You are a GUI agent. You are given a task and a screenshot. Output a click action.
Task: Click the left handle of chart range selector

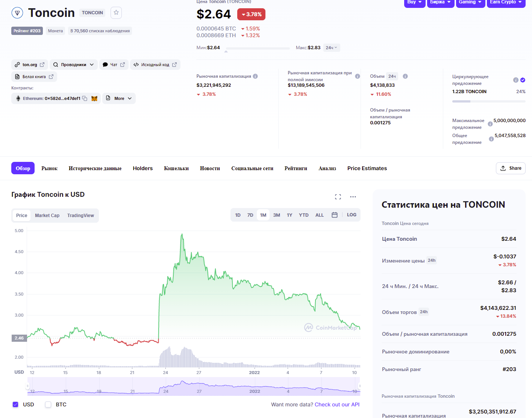(27, 386)
